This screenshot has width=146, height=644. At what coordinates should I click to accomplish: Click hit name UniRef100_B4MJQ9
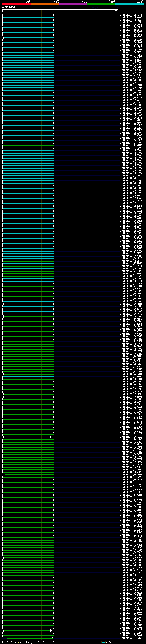point(131,87)
